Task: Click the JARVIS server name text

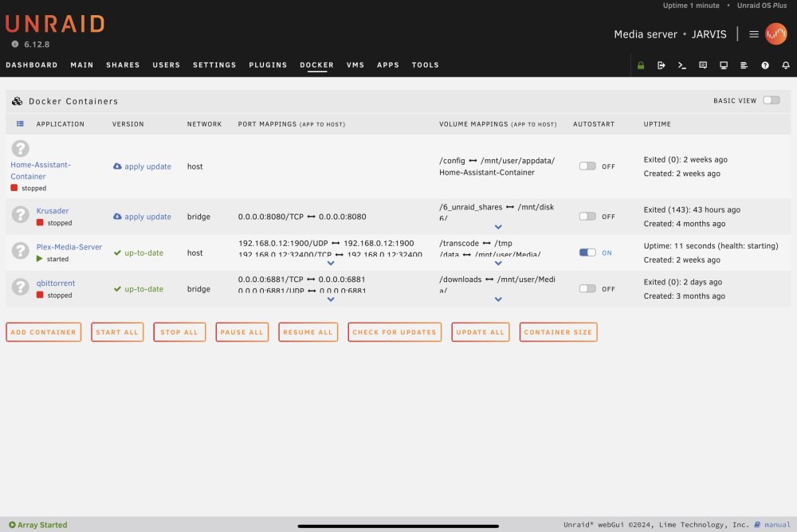Action: click(709, 34)
